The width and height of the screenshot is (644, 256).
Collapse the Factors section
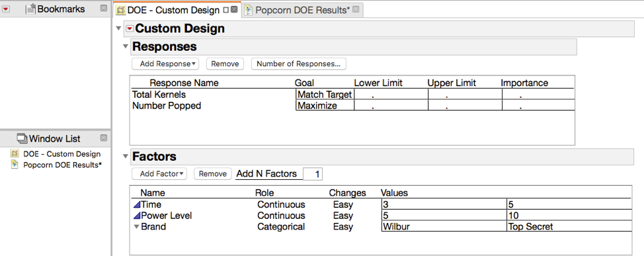126,156
